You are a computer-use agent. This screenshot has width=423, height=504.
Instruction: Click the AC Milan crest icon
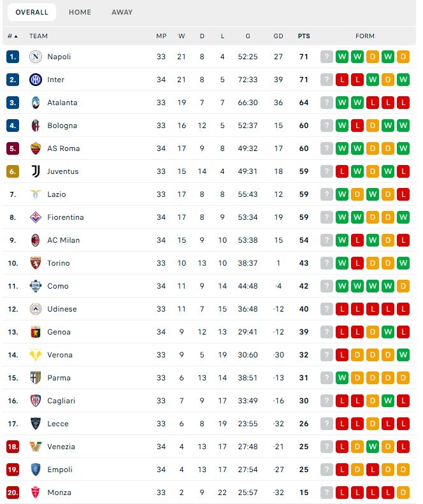(x=36, y=240)
